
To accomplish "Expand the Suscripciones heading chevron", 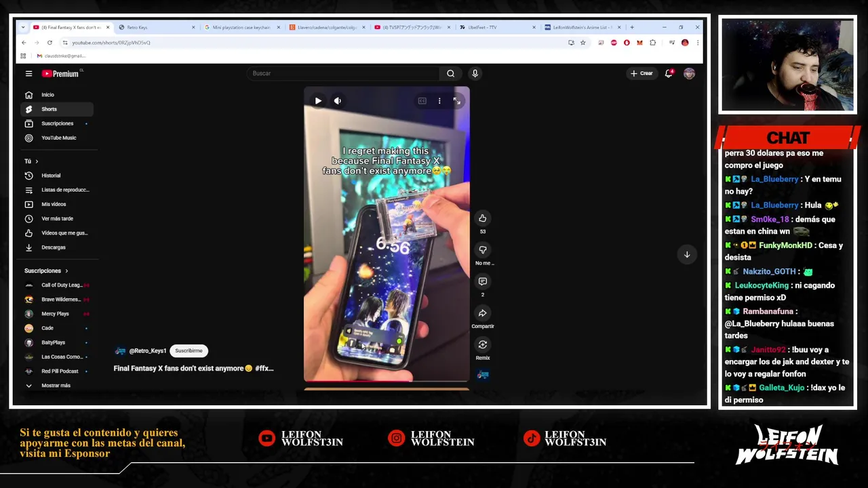I will coord(66,271).
